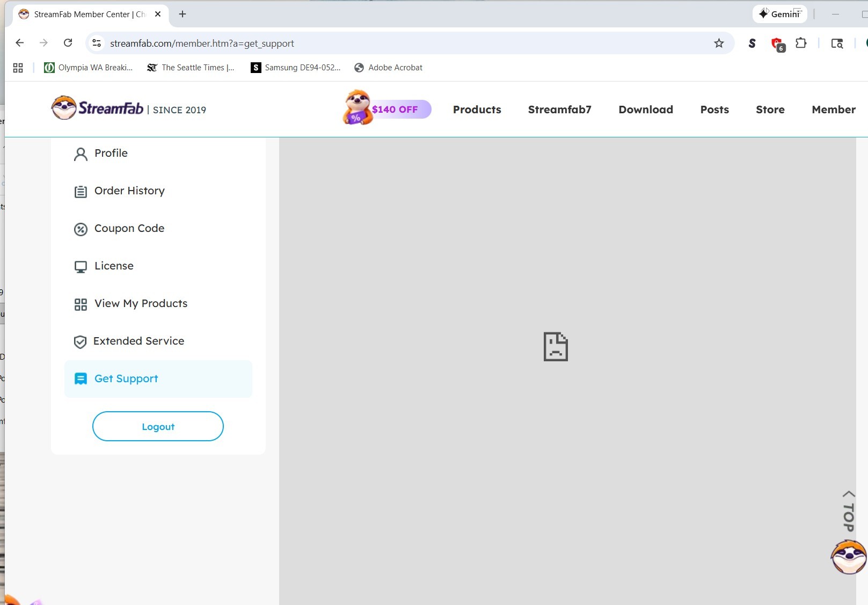
Task: Click the search tabs icon in toolbar
Action: pyautogui.click(x=837, y=43)
